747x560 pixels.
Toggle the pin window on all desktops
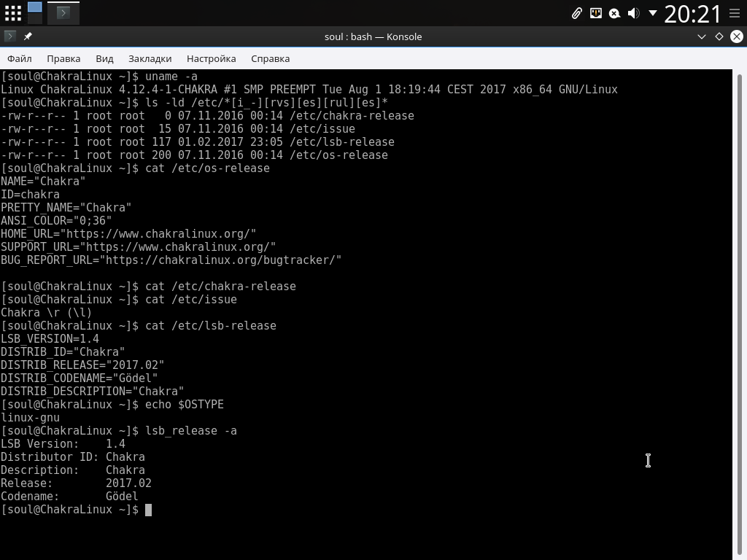coord(28,36)
